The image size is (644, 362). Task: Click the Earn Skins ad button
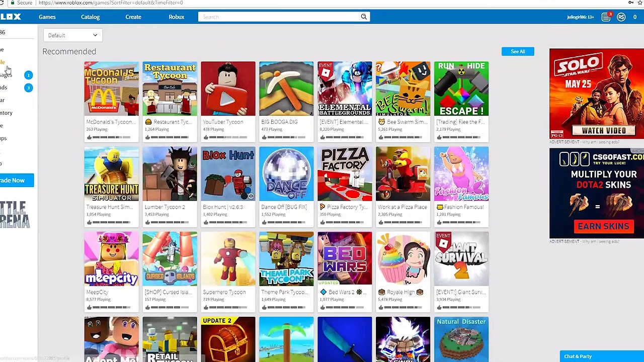coord(603,226)
